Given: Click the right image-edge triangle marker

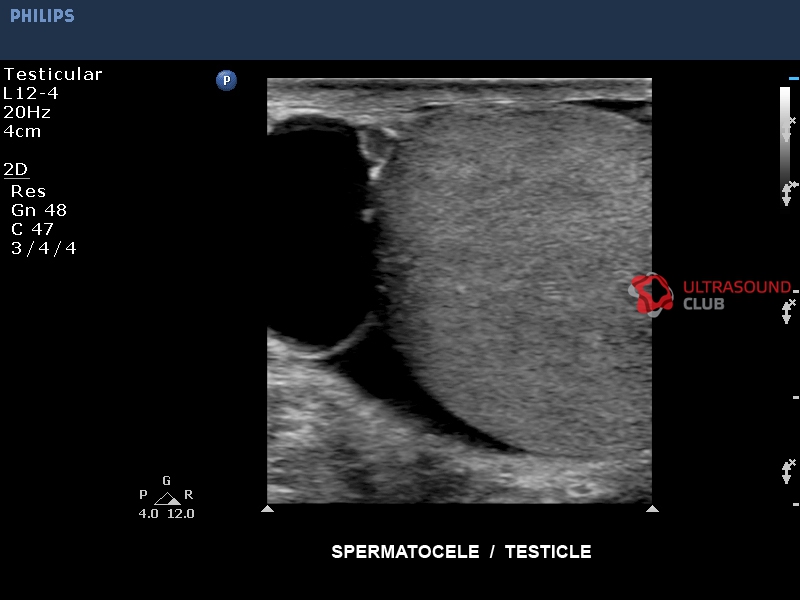Looking at the screenshot, I should [652, 509].
